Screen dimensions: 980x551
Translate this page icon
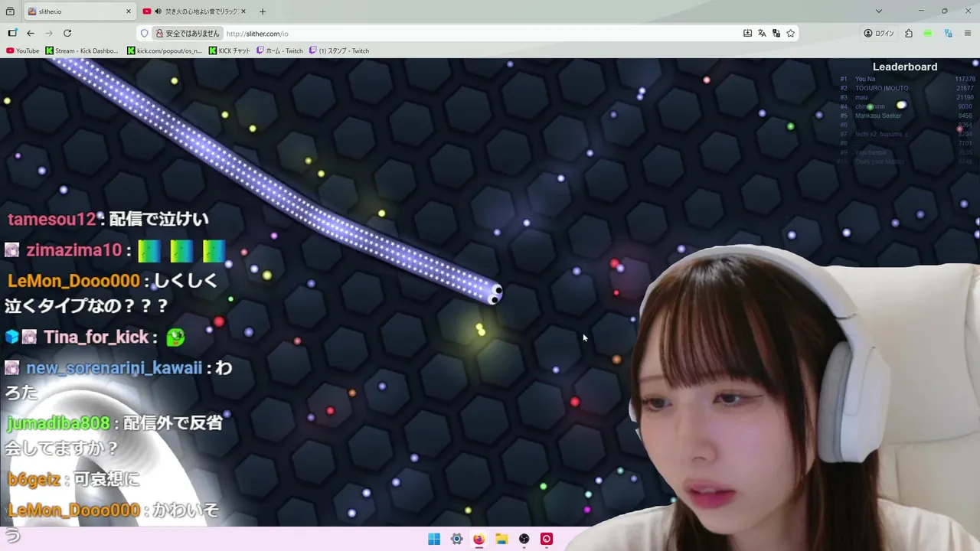pyautogui.click(x=762, y=33)
